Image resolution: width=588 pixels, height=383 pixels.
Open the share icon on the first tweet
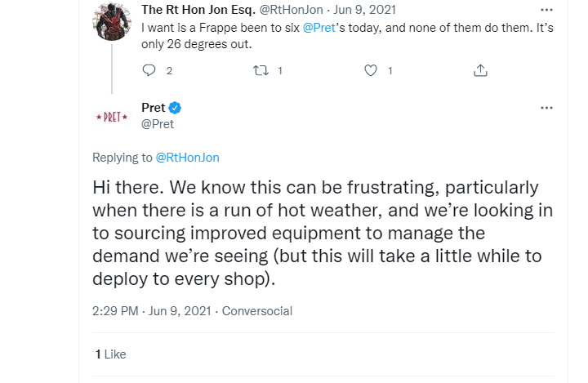[x=481, y=71]
